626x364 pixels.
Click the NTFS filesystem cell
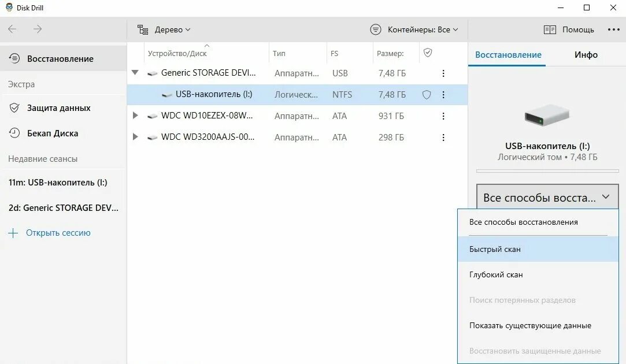pos(342,95)
